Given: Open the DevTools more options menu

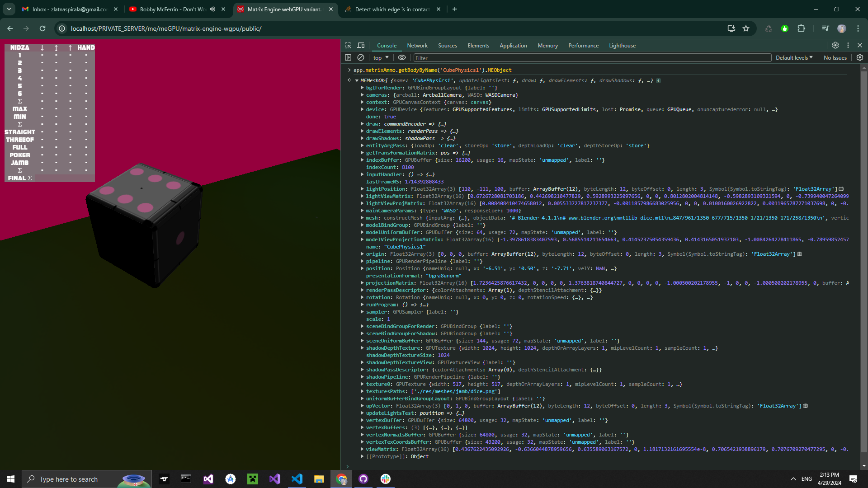Looking at the screenshot, I should click(x=848, y=46).
